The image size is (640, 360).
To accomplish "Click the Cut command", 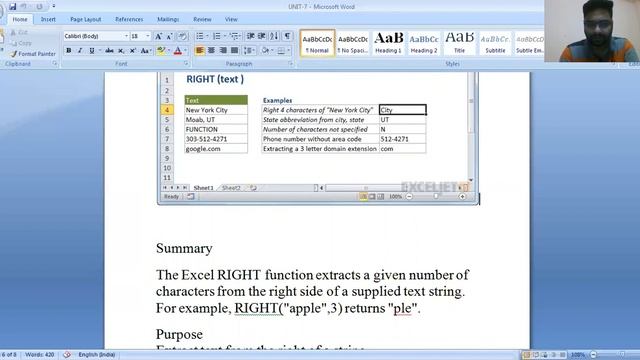I will click(19, 32).
